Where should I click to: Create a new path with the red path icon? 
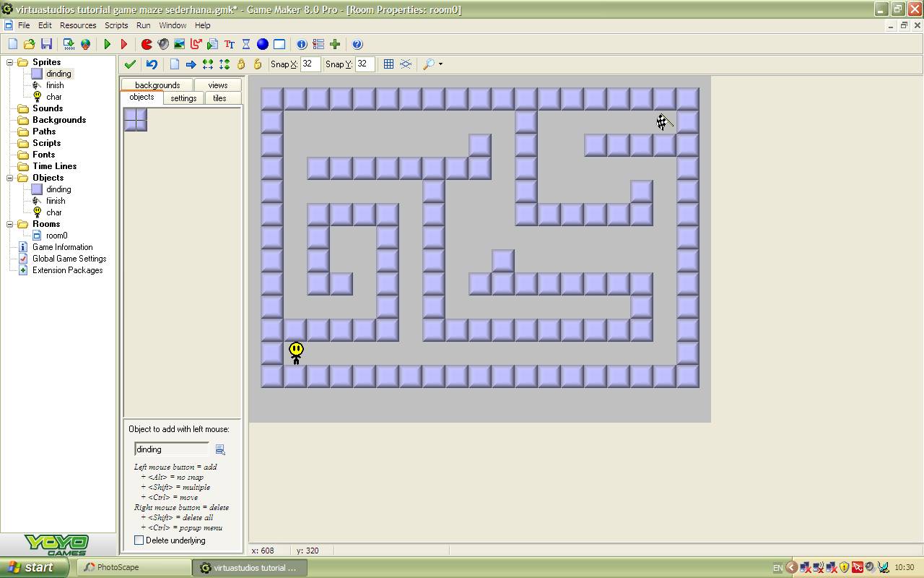195,43
